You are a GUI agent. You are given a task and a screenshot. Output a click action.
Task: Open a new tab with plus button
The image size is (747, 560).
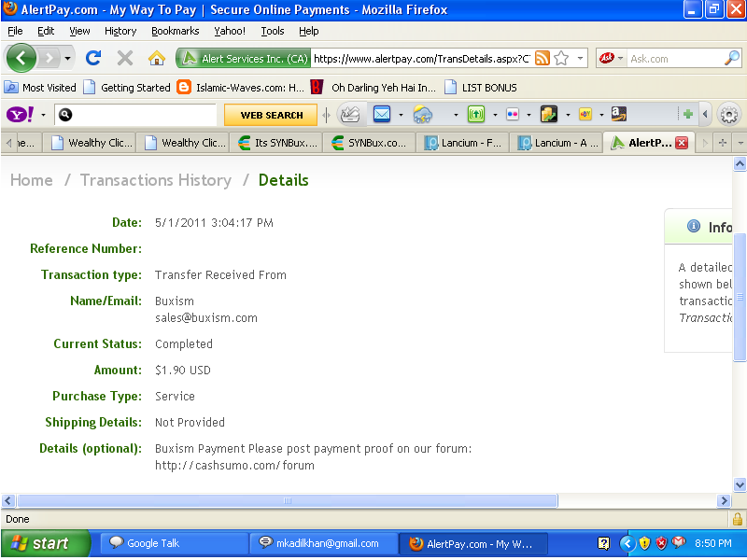click(722, 143)
